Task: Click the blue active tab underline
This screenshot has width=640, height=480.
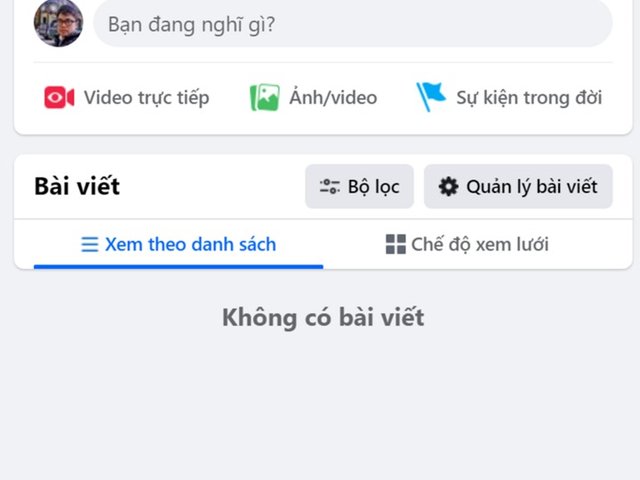Action: point(178,267)
